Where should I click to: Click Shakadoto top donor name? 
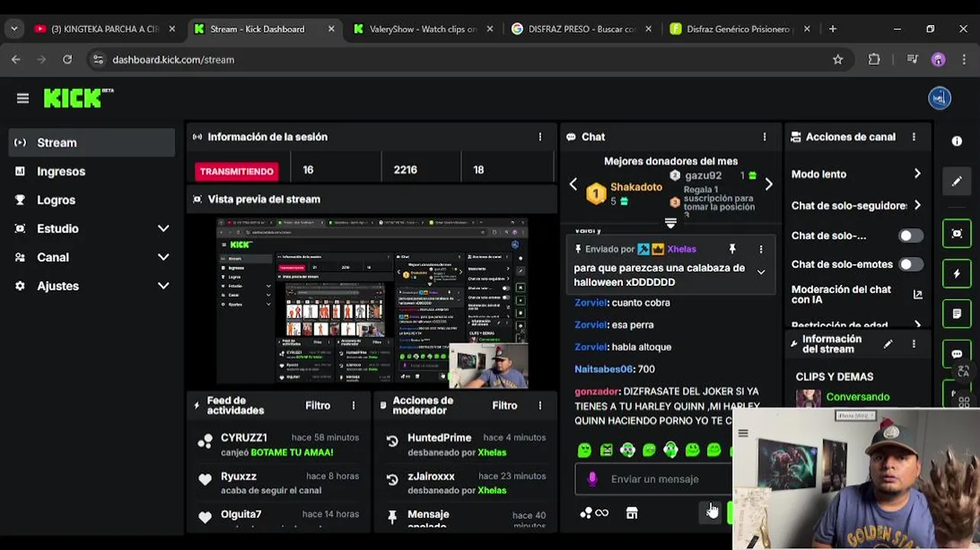(x=636, y=187)
